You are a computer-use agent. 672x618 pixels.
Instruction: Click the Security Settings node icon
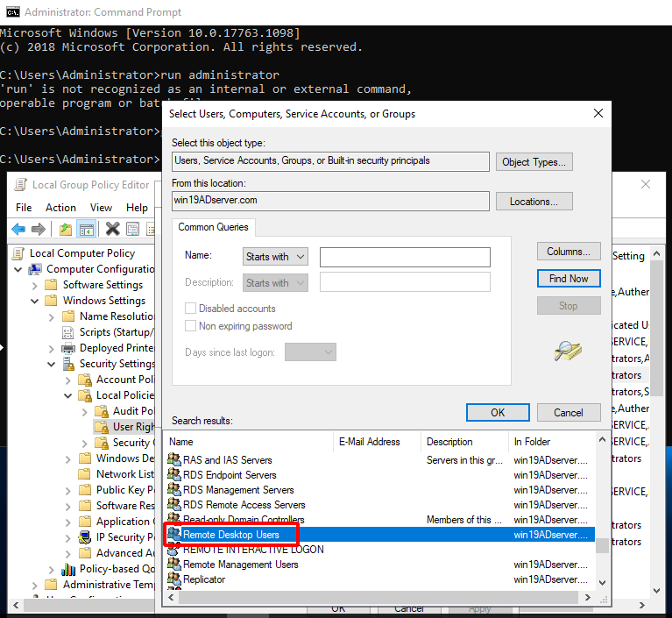click(68, 364)
